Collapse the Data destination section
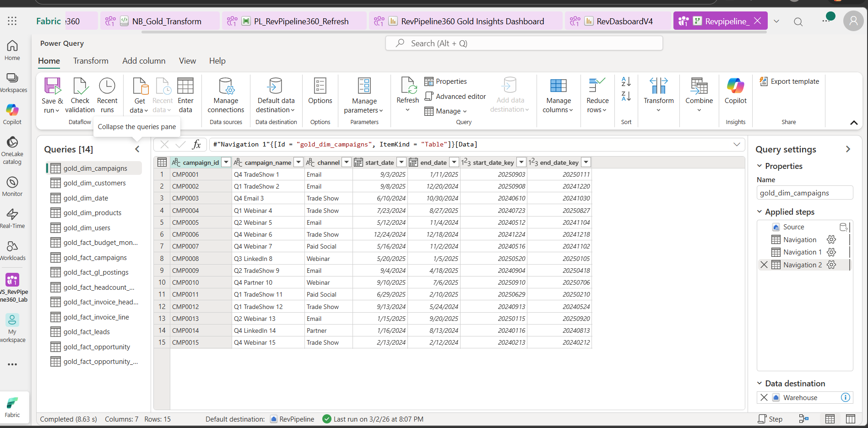This screenshot has height=428, width=868. click(x=760, y=384)
